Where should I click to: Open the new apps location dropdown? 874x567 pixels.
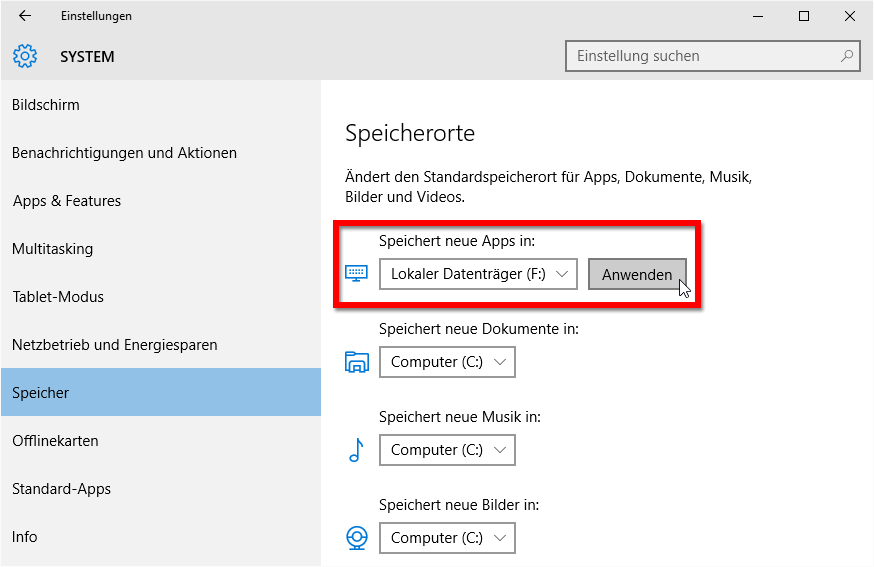pyautogui.click(x=478, y=274)
